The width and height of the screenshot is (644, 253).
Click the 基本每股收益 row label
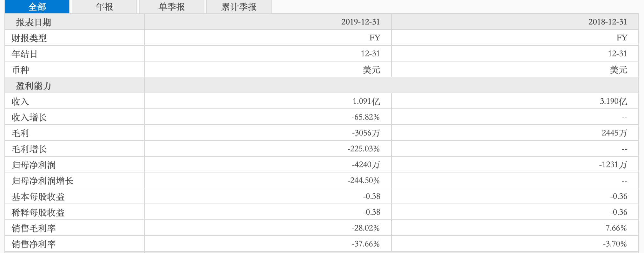pyautogui.click(x=38, y=197)
